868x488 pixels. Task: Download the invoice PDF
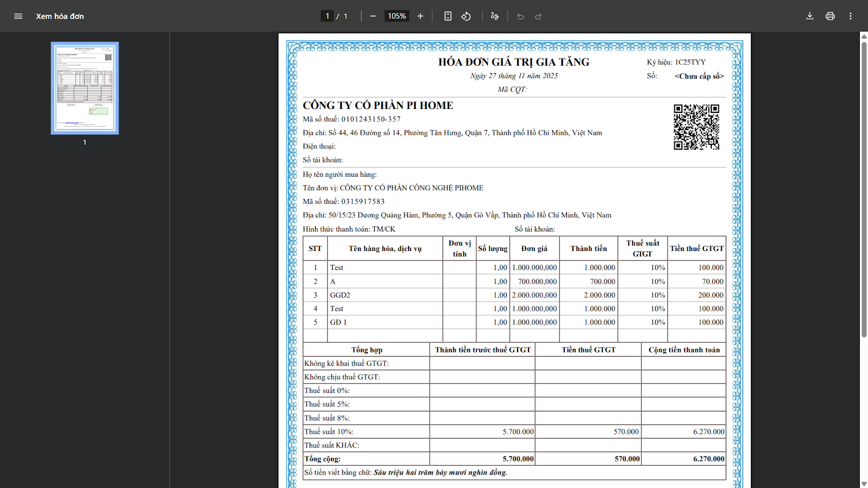click(809, 16)
